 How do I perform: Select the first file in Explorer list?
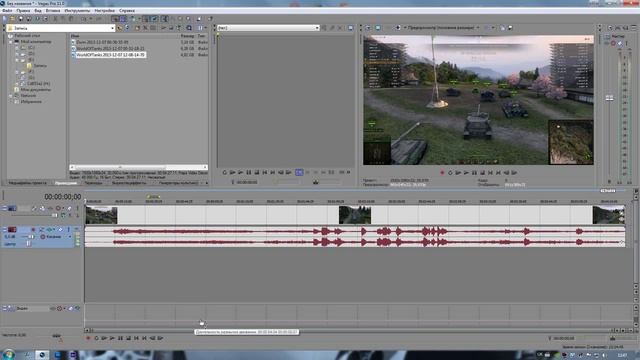pyautogui.click(x=102, y=42)
